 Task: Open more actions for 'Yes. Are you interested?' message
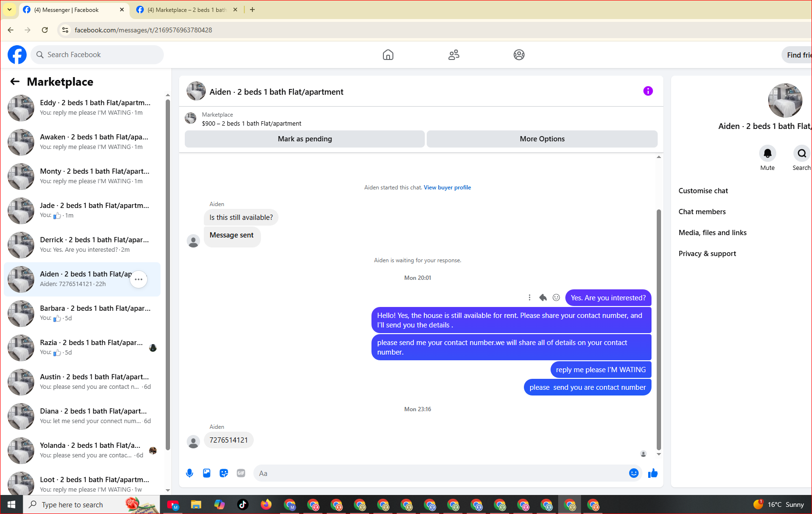pyautogui.click(x=530, y=297)
